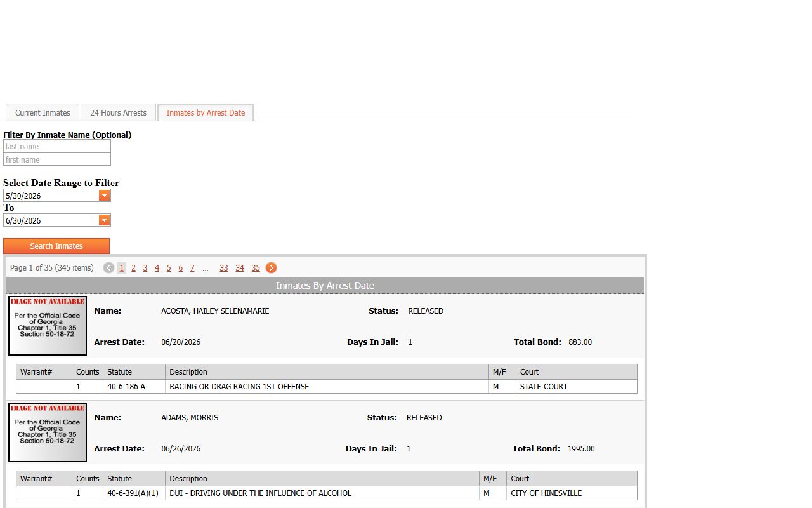This screenshot has width=812, height=508.
Task: Focus the last name filter field
Action: tap(57, 146)
